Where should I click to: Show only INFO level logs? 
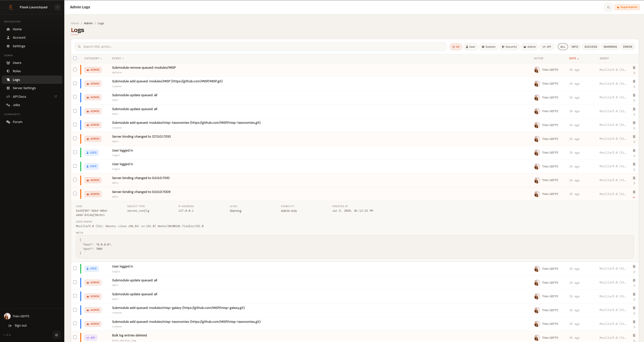point(575,47)
